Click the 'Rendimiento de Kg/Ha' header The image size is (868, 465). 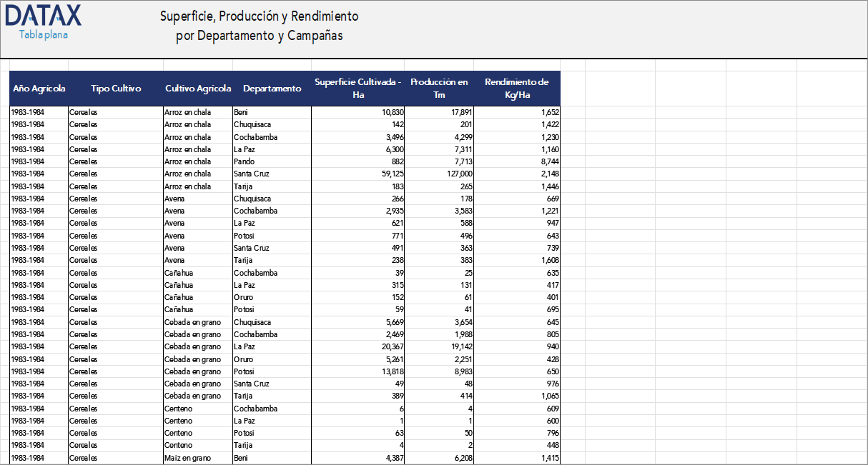(518, 88)
